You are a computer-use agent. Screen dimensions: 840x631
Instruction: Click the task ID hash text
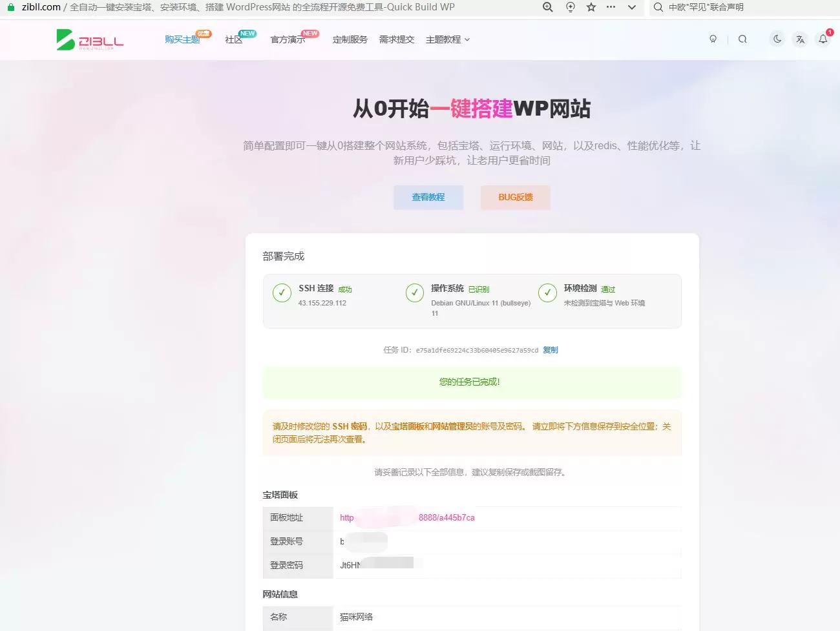click(x=477, y=351)
